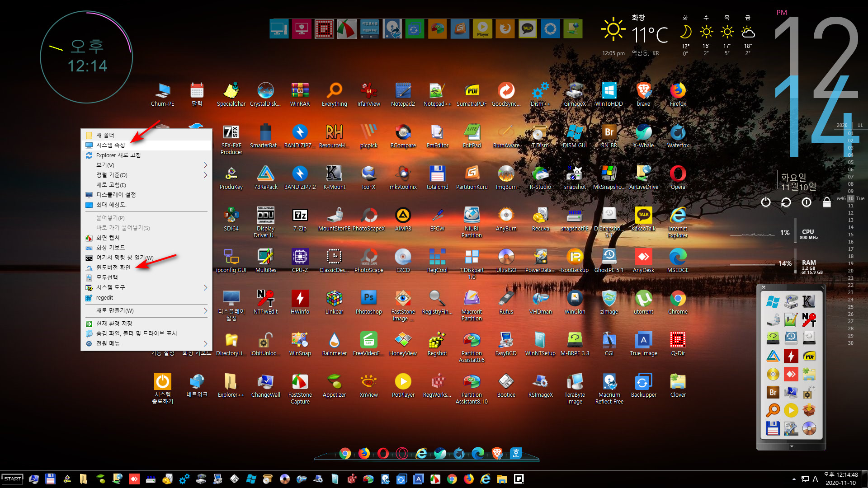Open BANDIZIP7.2 desktop icon
The width and height of the screenshot is (868, 488).
point(300,178)
